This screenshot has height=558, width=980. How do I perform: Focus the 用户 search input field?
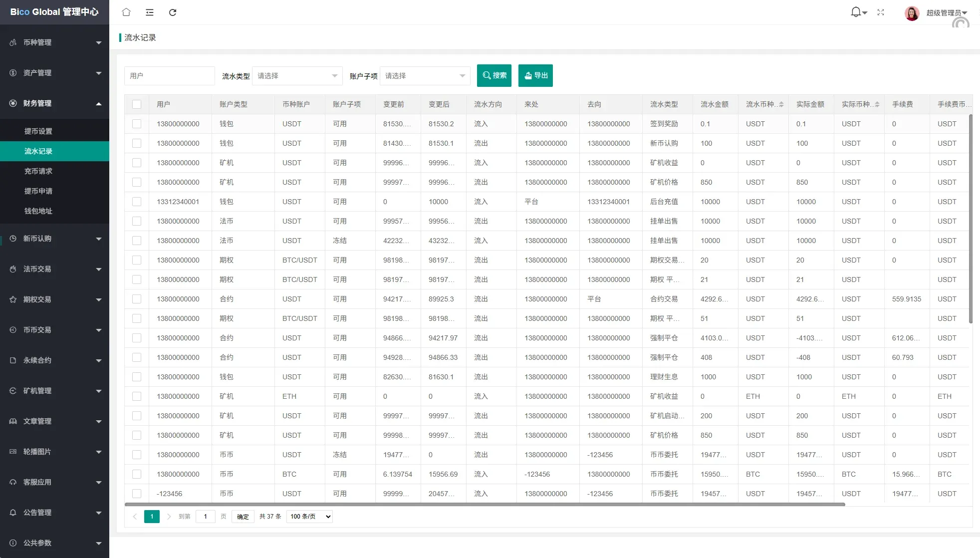click(x=169, y=76)
